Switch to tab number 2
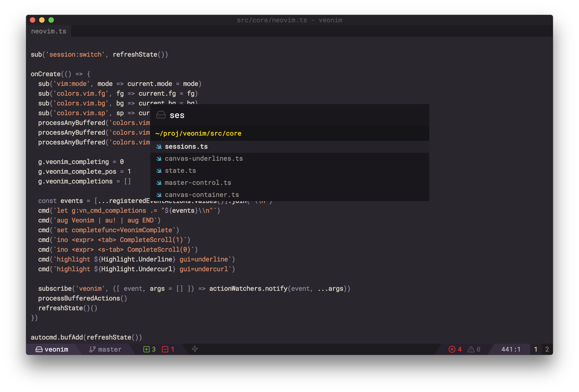This screenshot has height=392, width=579. [x=547, y=349]
